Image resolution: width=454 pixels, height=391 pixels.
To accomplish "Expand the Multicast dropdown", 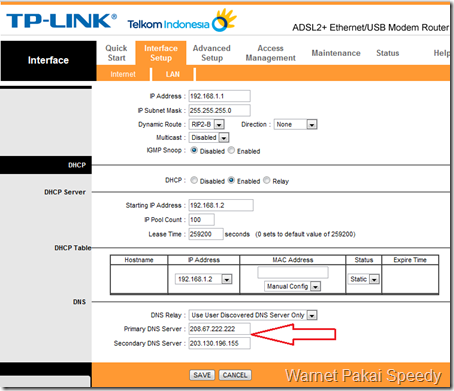I will click(209, 137).
